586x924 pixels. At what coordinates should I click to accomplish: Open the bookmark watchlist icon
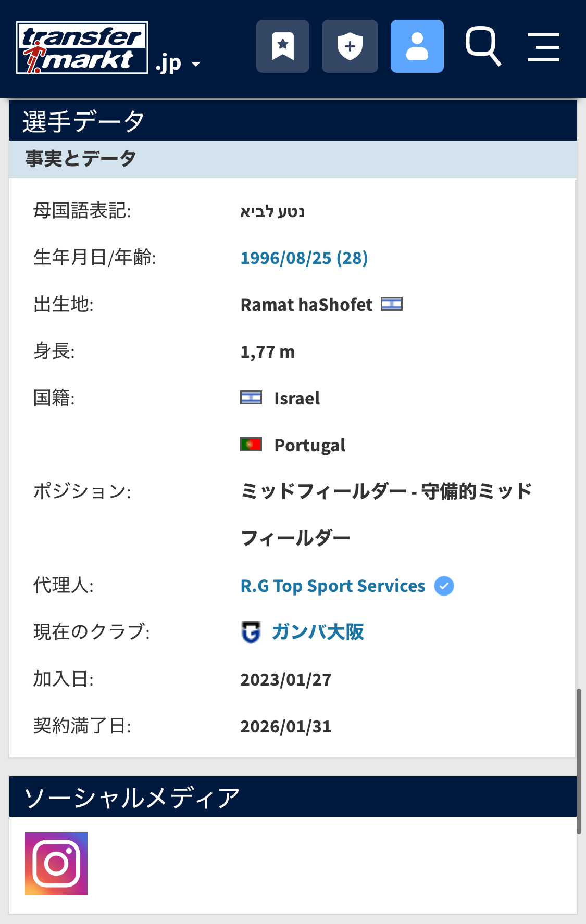pos(283,46)
